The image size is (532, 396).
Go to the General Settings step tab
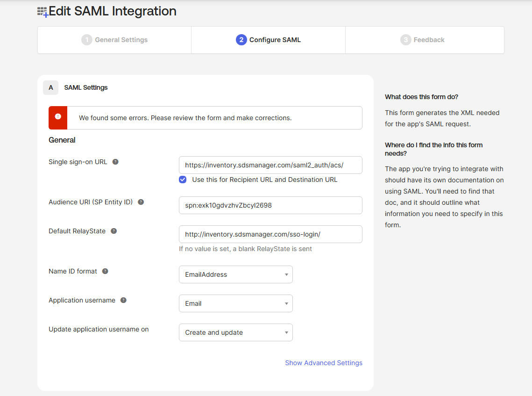coord(114,40)
